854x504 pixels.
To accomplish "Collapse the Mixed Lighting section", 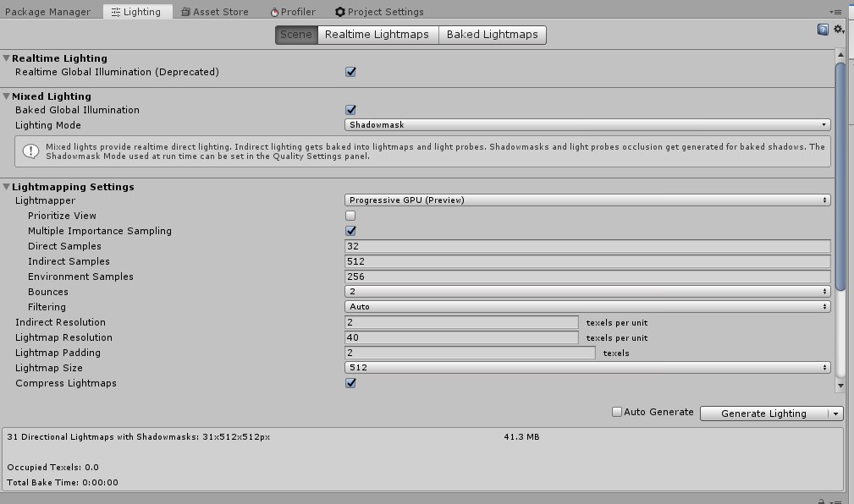I will coord(7,96).
